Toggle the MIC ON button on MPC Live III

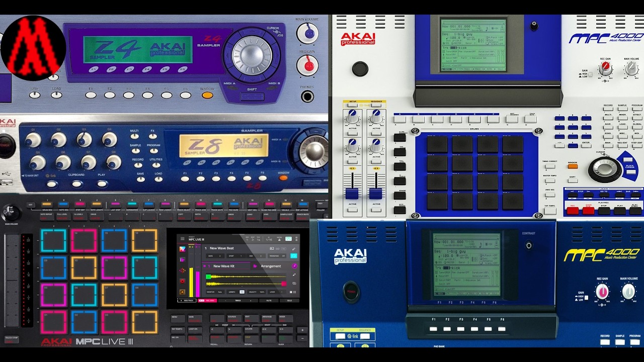[x=178, y=339]
